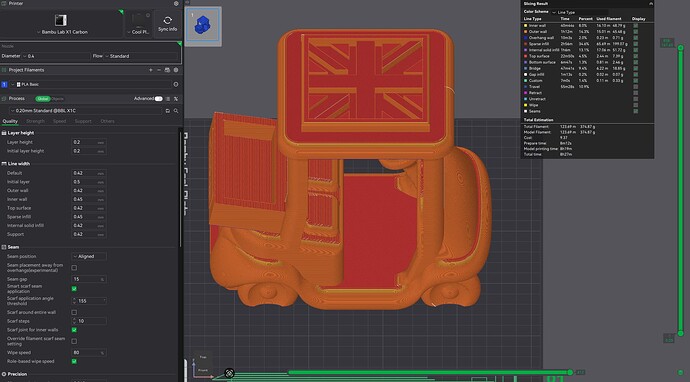This screenshot has height=382, width=690.
Task: Open Seam position Aligned dropdown
Action: coord(89,256)
